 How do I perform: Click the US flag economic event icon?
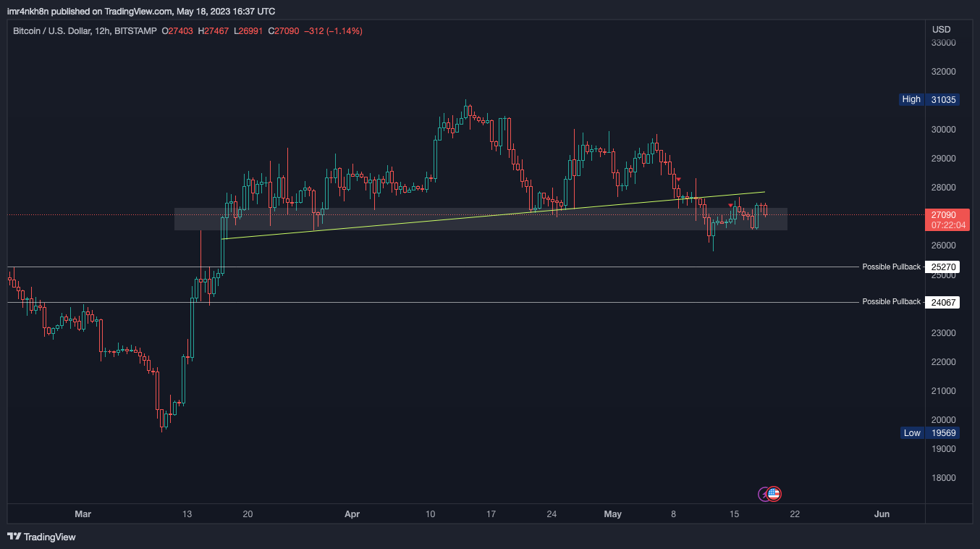[x=774, y=494]
